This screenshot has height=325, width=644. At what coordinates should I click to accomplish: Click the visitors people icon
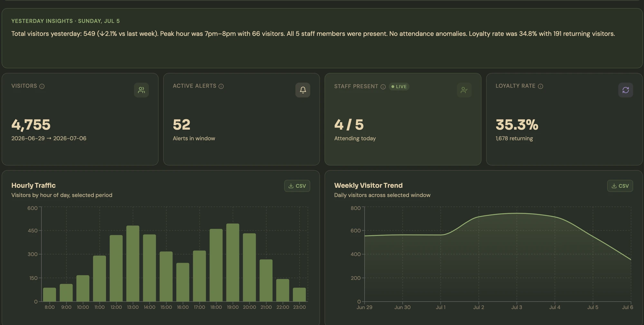coord(141,90)
